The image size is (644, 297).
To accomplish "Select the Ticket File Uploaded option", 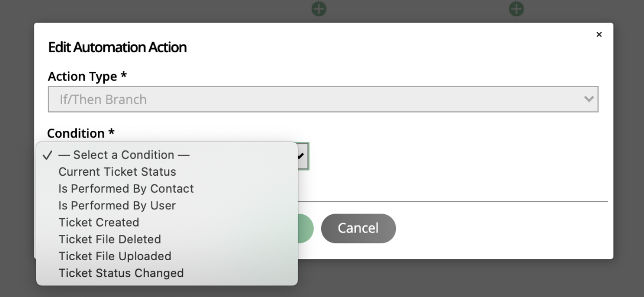I will tap(115, 256).
